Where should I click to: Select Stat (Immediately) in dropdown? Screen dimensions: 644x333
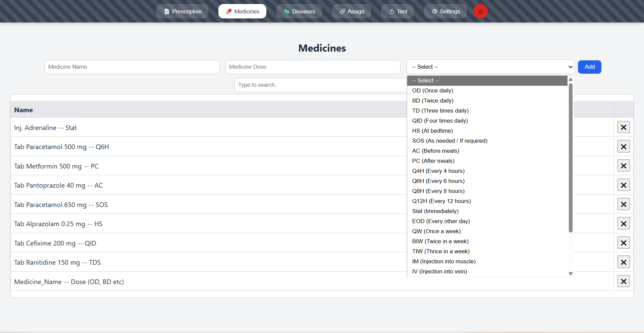point(435,211)
